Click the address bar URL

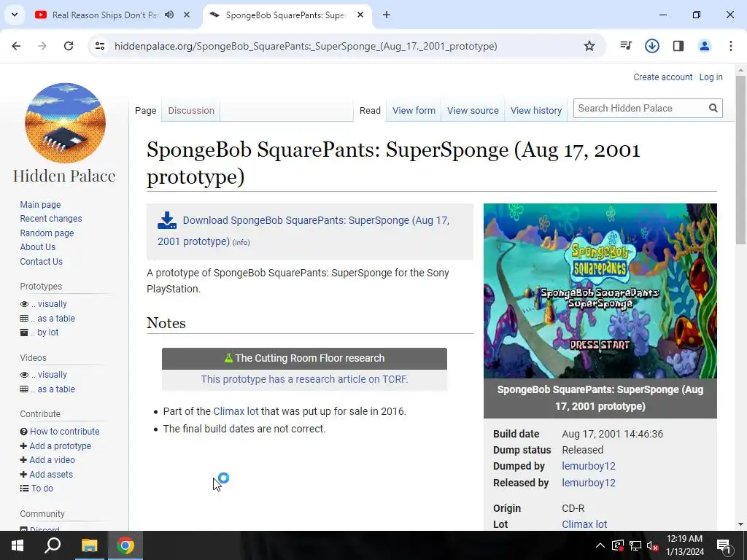306,46
